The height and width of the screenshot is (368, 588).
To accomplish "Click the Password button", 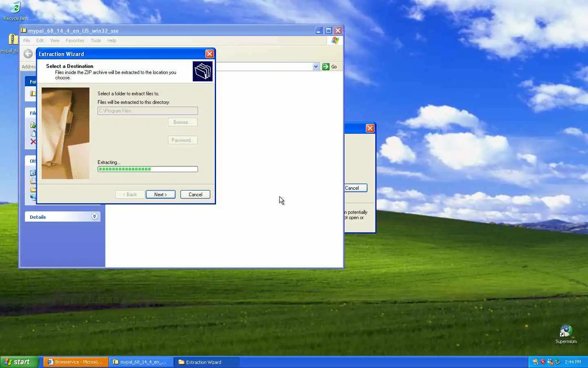I will pos(183,140).
